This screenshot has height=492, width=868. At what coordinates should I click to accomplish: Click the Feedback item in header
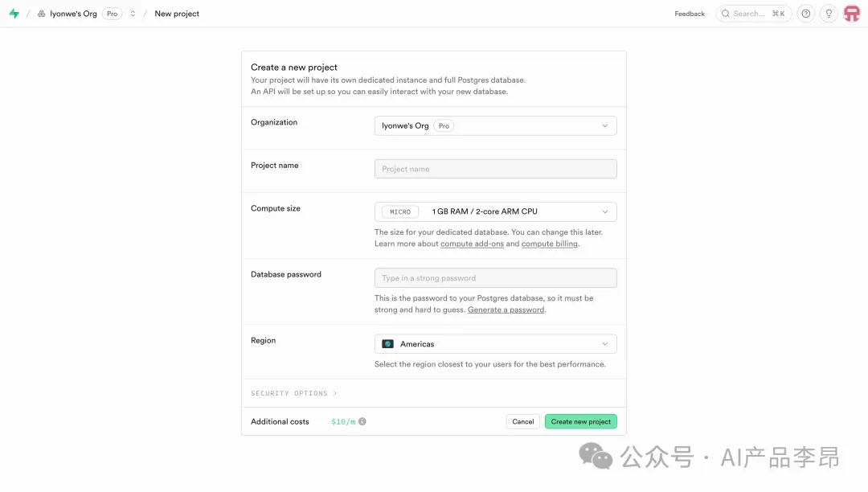coord(690,14)
